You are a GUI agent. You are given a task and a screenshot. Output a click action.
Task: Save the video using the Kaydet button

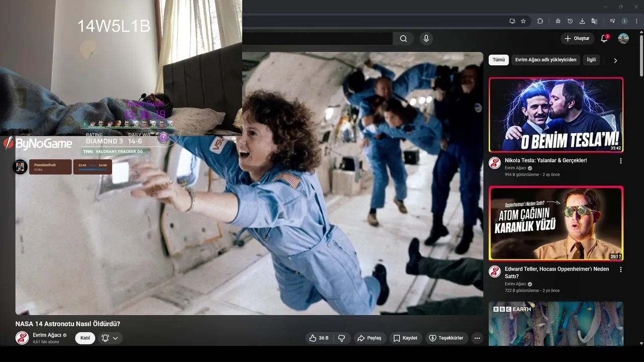(406, 338)
